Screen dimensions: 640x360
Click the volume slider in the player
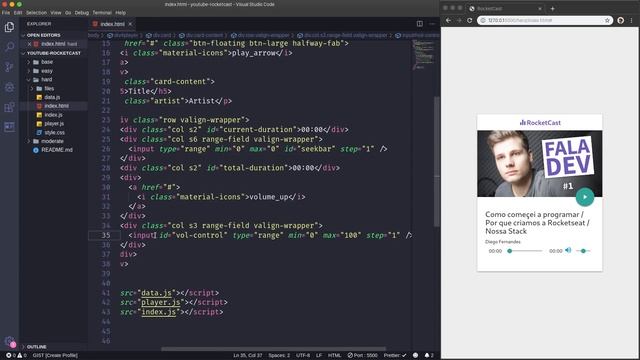pyautogui.click(x=584, y=251)
